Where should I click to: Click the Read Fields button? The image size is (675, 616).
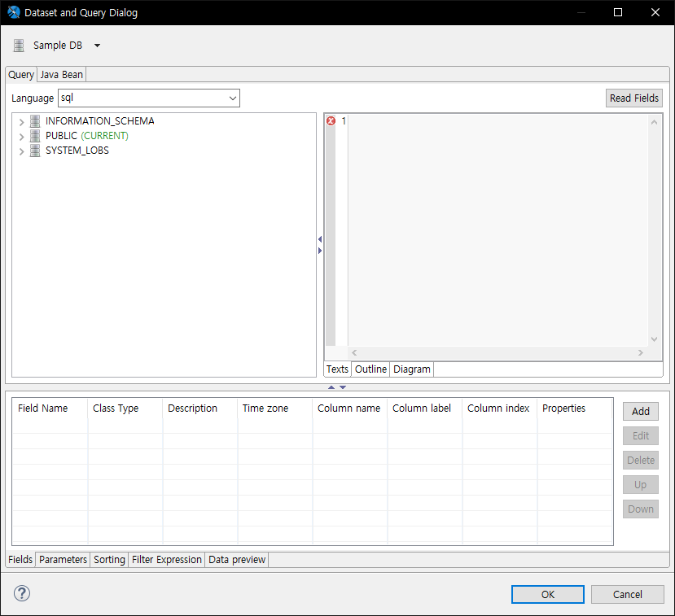click(x=634, y=98)
